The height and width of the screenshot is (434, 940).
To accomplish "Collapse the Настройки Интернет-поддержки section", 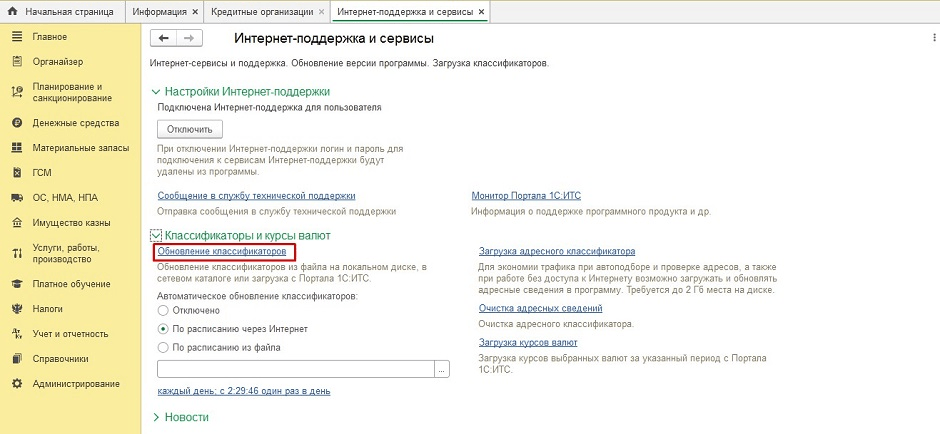I will pos(155,91).
